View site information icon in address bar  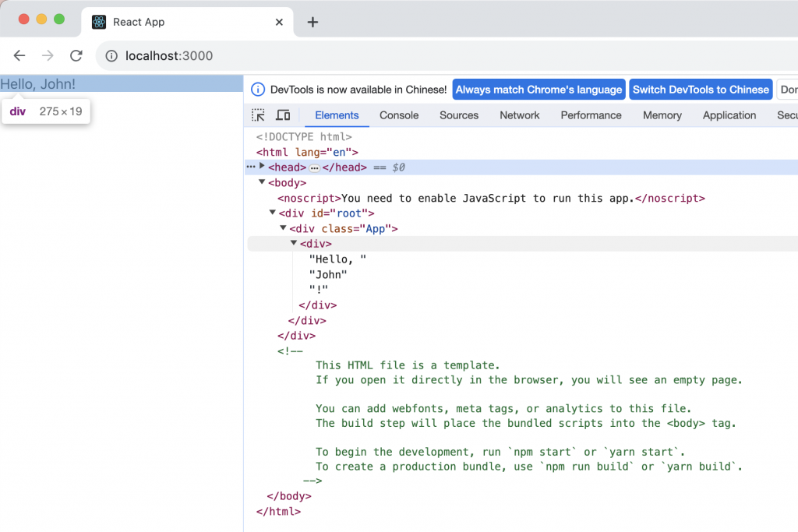pos(111,56)
